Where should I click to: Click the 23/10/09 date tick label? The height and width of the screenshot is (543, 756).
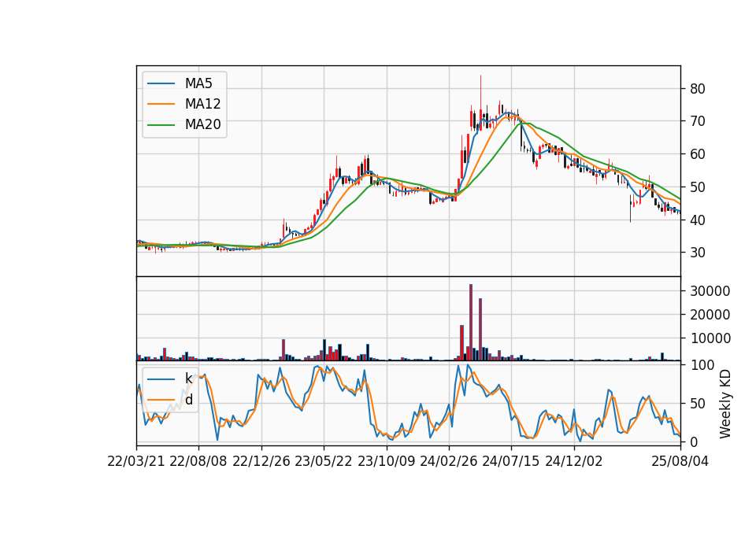tap(386, 461)
